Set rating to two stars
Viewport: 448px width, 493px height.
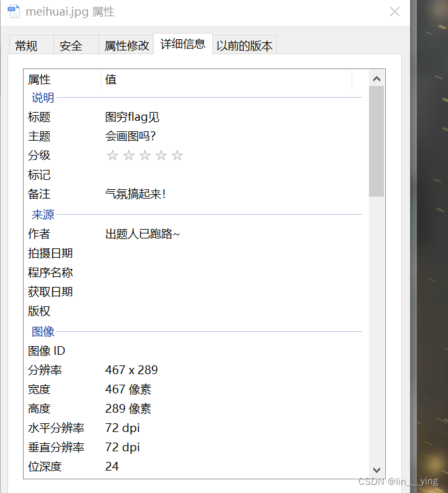point(129,156)
